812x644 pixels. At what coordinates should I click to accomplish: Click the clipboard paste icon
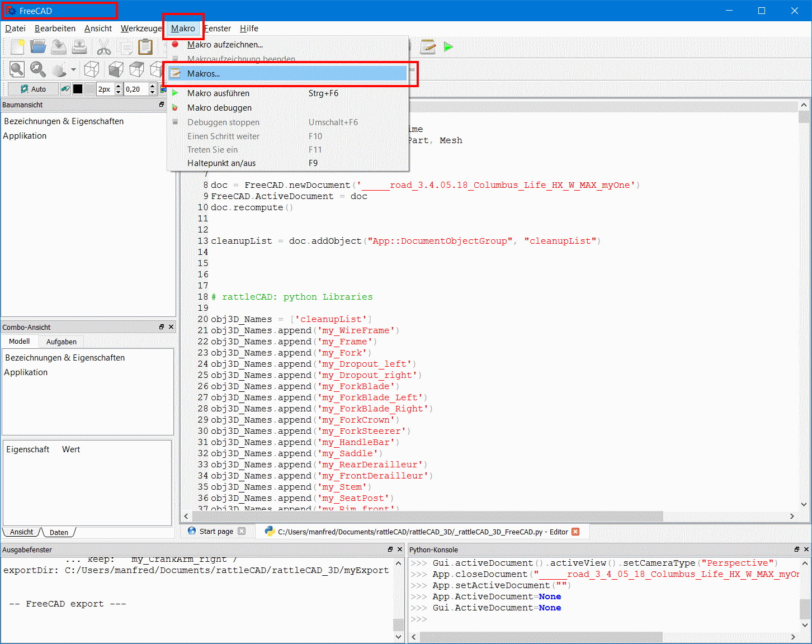pyautogui.click(x=145, y=47)
